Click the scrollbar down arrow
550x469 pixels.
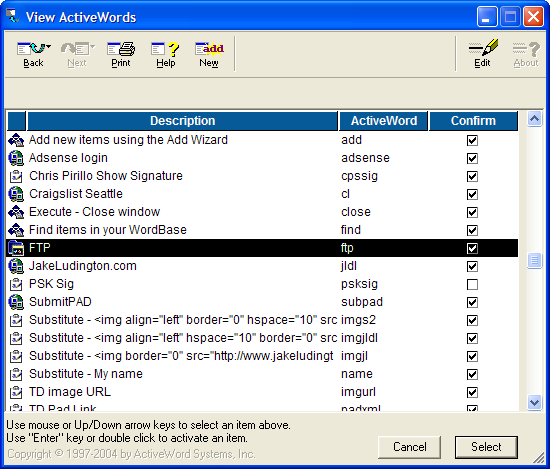(x=534, y=402)
